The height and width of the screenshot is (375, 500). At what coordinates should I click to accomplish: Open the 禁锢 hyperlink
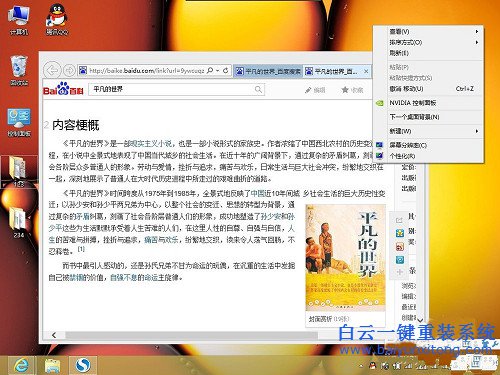click(x=76, y=277)
